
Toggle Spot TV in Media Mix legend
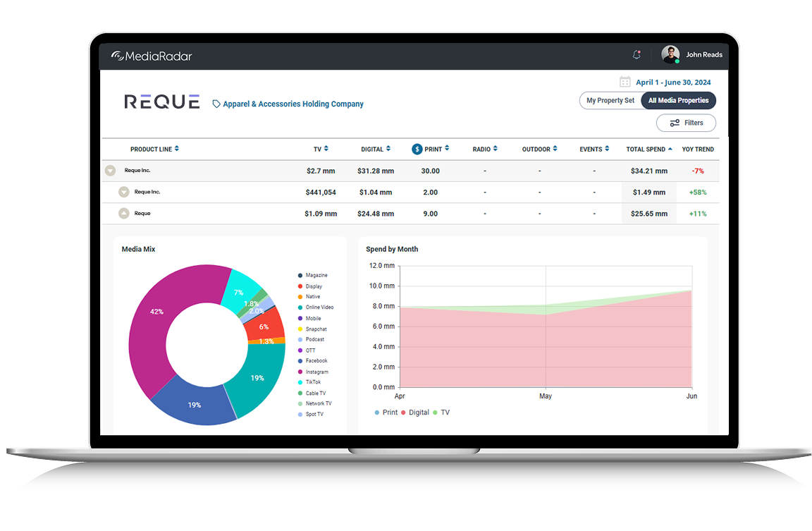coord(311,414)
